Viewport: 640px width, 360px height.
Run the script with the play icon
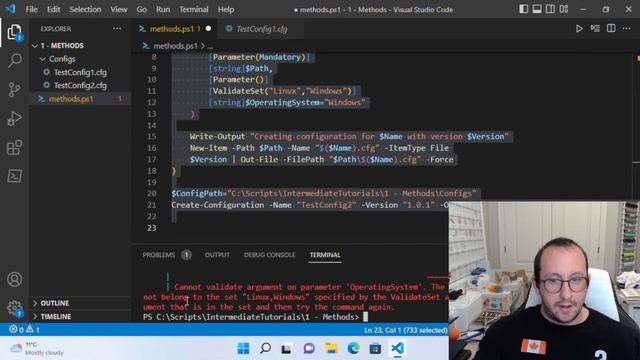579,29
